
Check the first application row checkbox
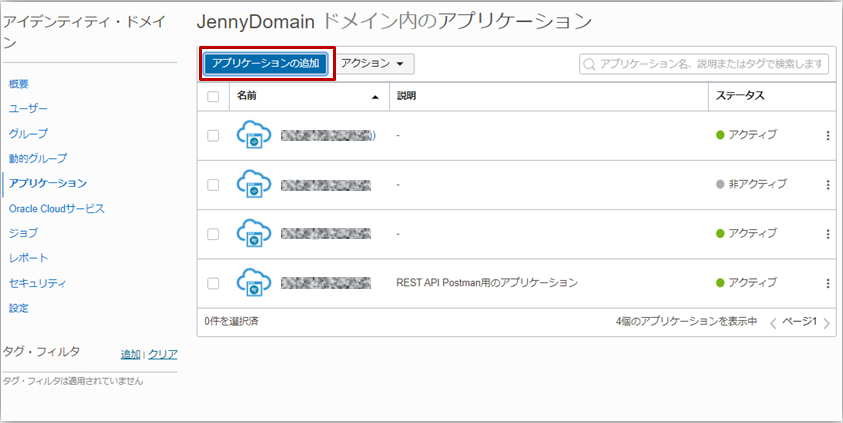213,135
